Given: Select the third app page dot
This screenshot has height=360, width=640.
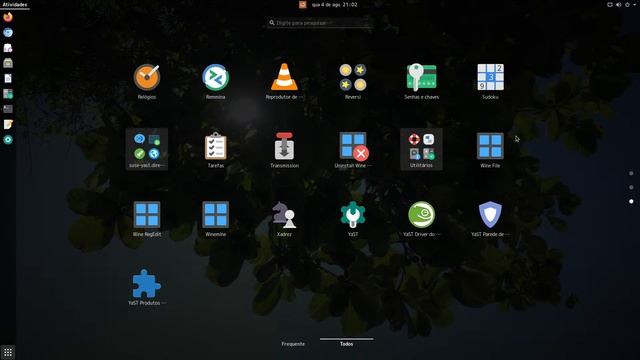Looking at the screenshot, I should click(631, 201).
